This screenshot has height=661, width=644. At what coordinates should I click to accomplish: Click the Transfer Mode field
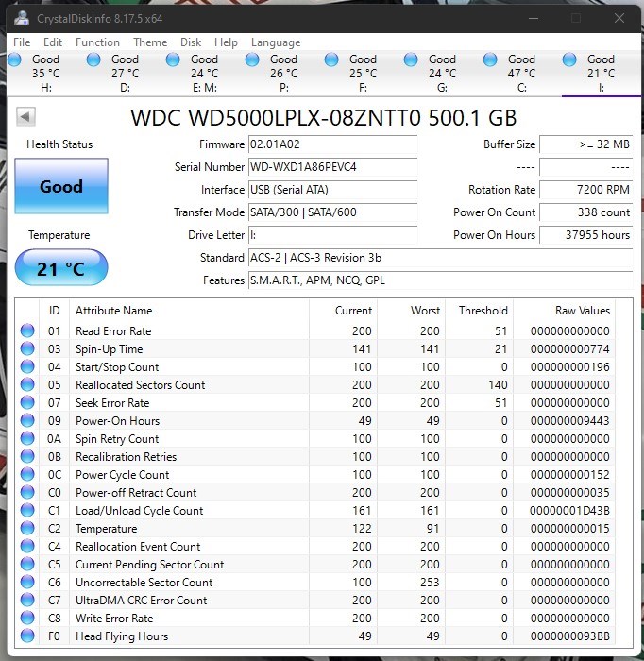(x=333, y=212)
